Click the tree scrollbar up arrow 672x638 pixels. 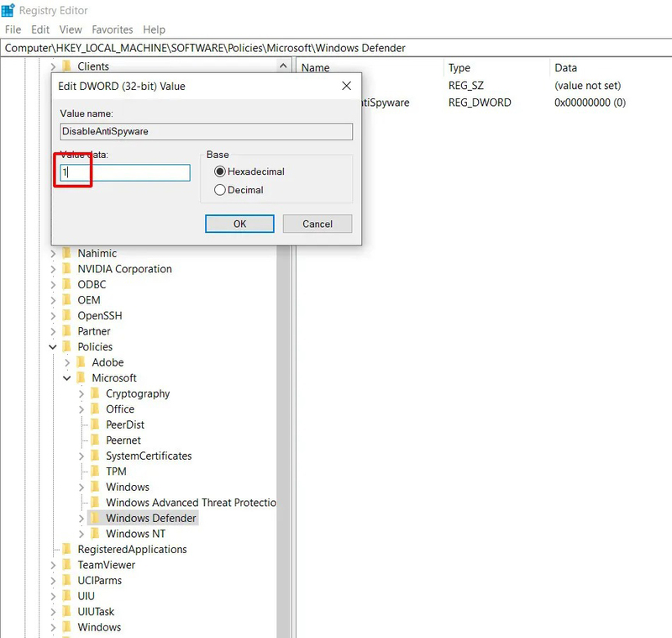[x=283, y=66]
